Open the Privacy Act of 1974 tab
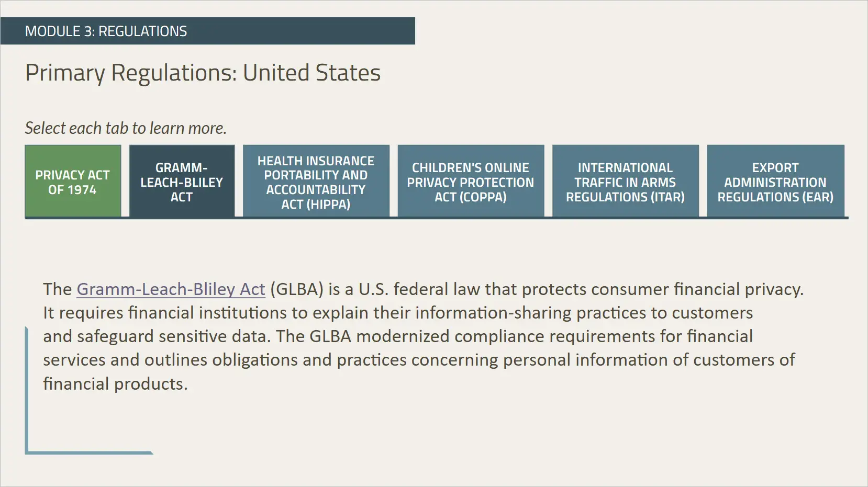This screenshot has width=868, height=487. pos(73,182)
